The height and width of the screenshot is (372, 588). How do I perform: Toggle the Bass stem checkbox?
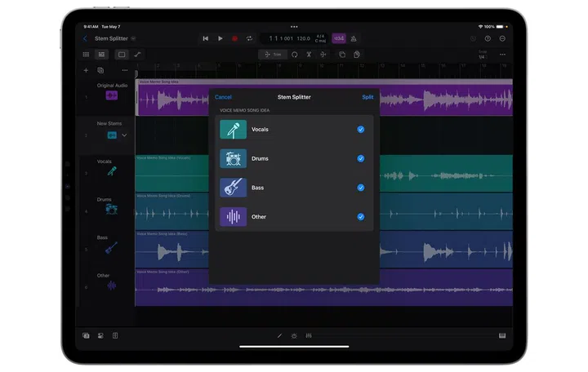[360, 188]
